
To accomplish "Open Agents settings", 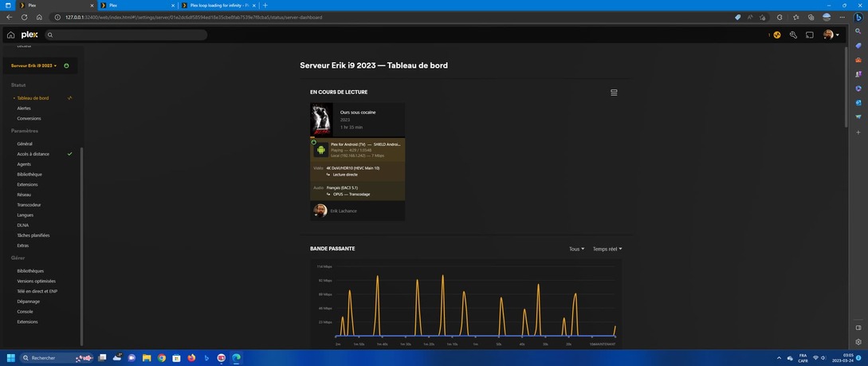I will click(24, 164).
